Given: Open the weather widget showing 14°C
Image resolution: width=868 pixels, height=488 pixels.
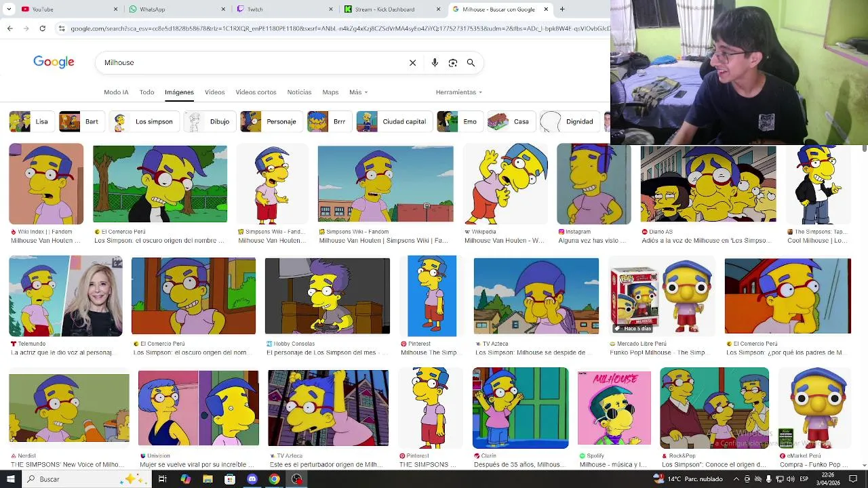Looking at the screenshot, I should [x=688, y=479].
